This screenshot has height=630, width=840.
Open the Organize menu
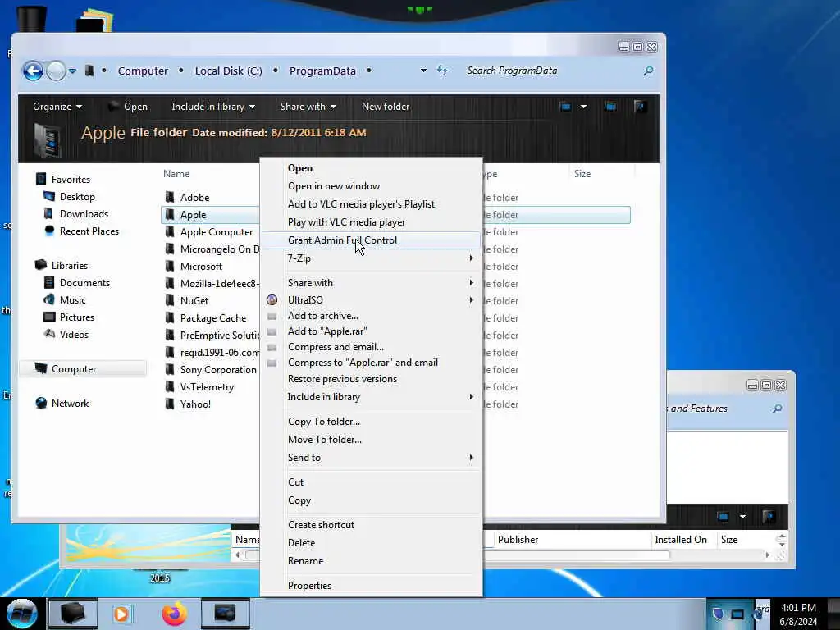coord(57,107)
